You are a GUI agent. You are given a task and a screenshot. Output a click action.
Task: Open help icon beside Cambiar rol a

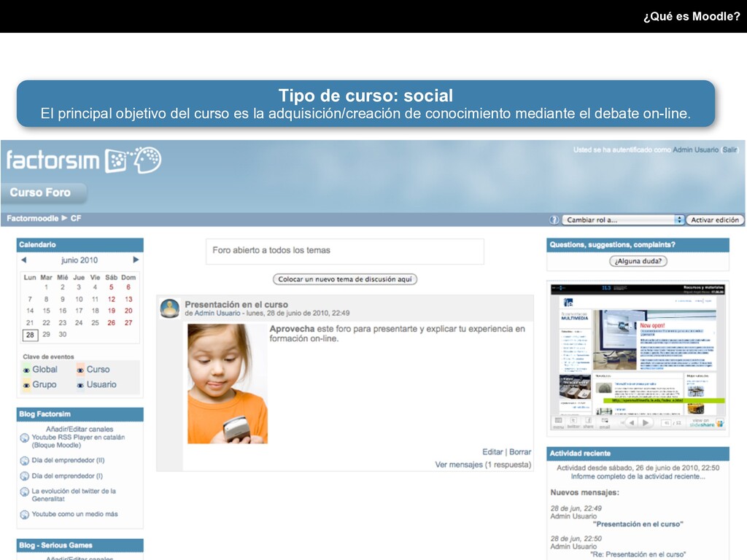(554, 220)
